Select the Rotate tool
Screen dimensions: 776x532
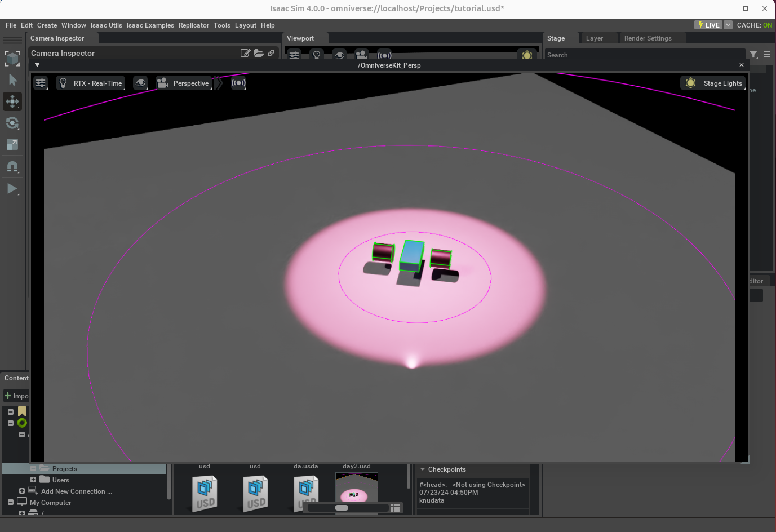[12, 123]
